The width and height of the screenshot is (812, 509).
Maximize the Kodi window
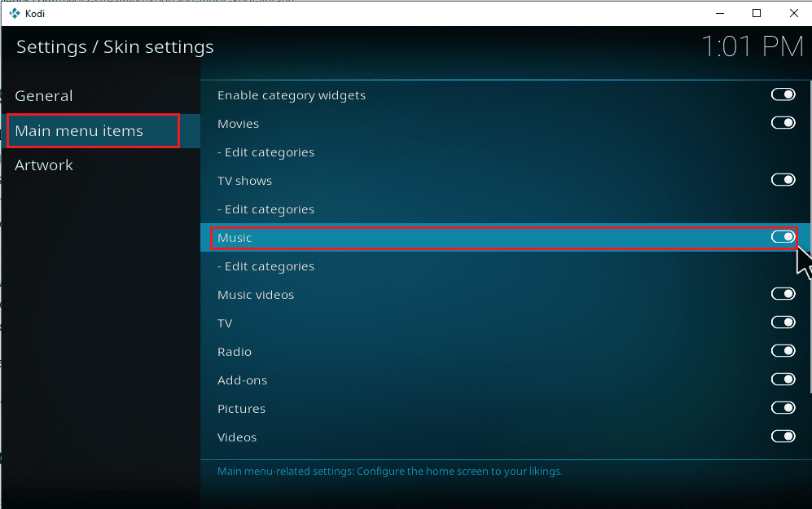coord(757,14)
